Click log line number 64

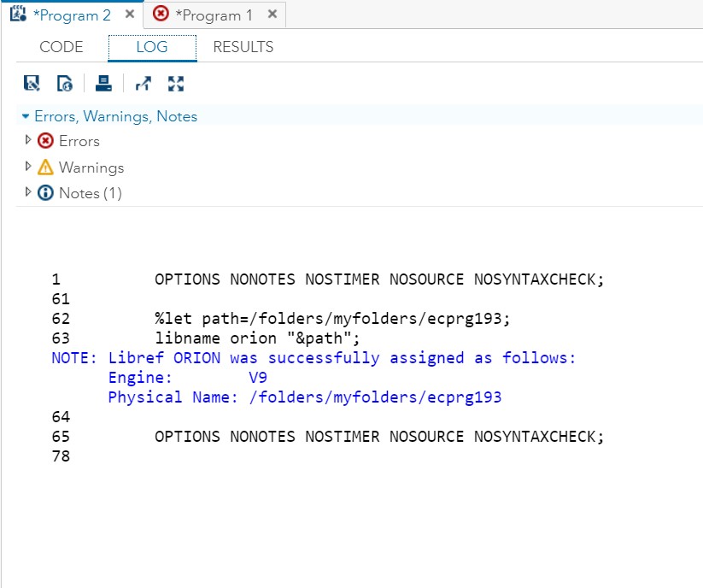tap(61, 417)
